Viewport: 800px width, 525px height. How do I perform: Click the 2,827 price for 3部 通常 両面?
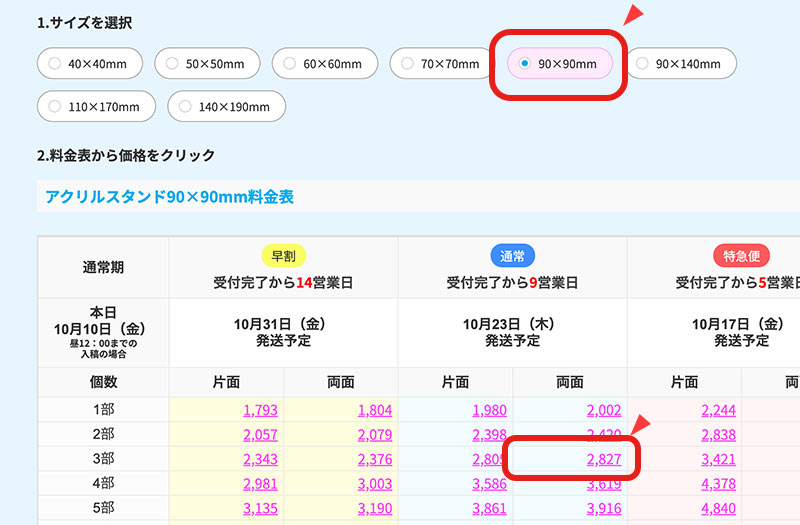click(x=603, y=459)
